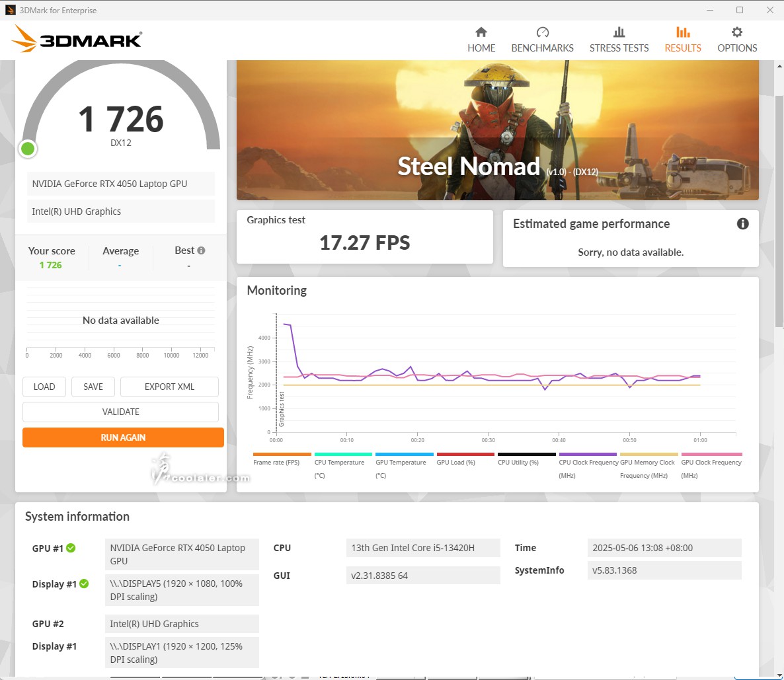
Task: Click the info icon next to Best
Action: (x=201, y=250)
